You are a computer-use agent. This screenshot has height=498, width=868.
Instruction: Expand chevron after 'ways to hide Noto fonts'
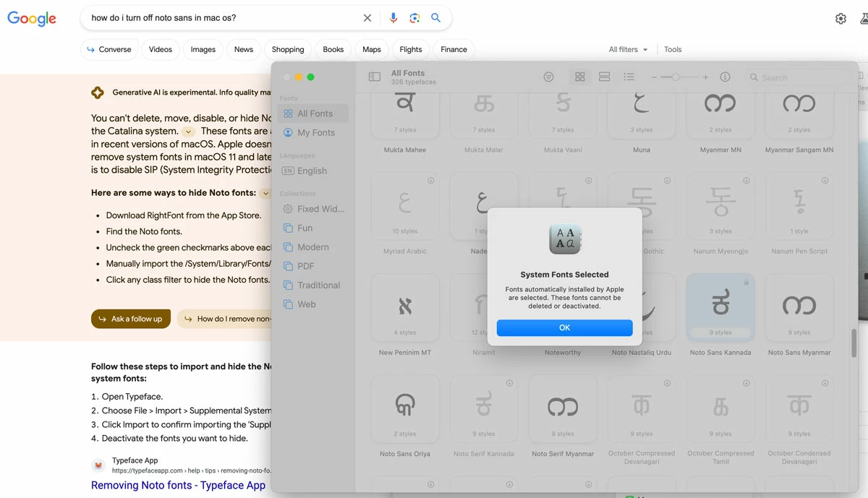265,193
